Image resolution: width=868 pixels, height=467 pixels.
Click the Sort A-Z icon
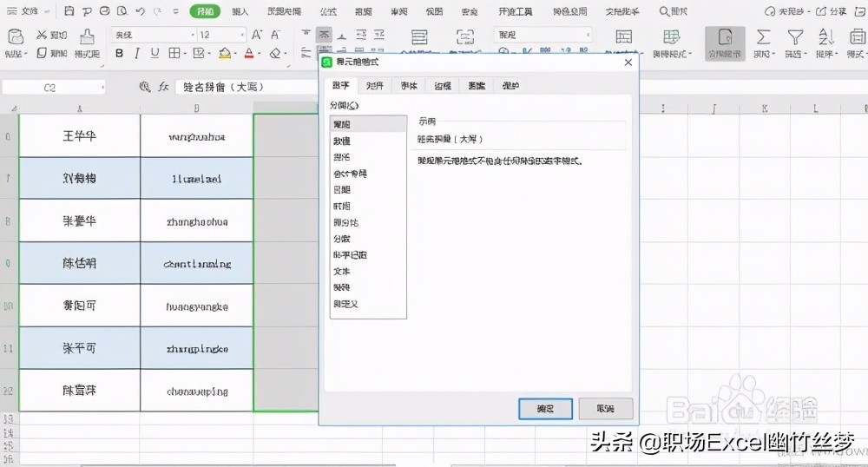[825, 37]
